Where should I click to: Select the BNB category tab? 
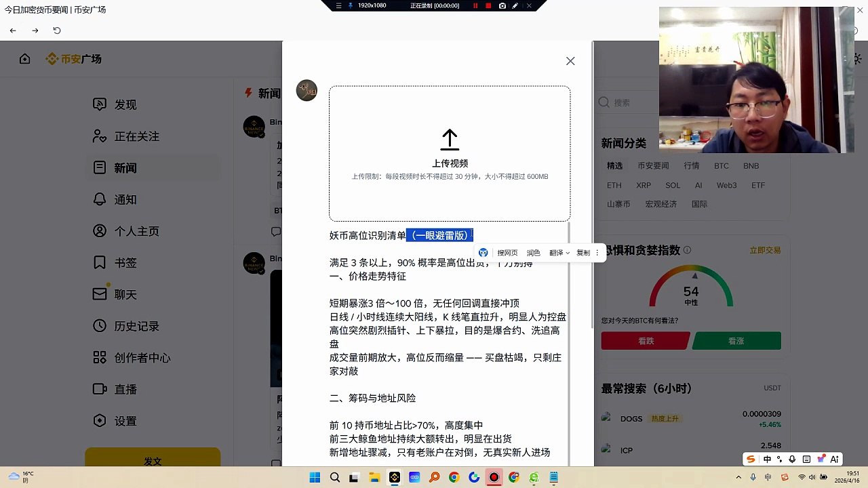point(751,165)
